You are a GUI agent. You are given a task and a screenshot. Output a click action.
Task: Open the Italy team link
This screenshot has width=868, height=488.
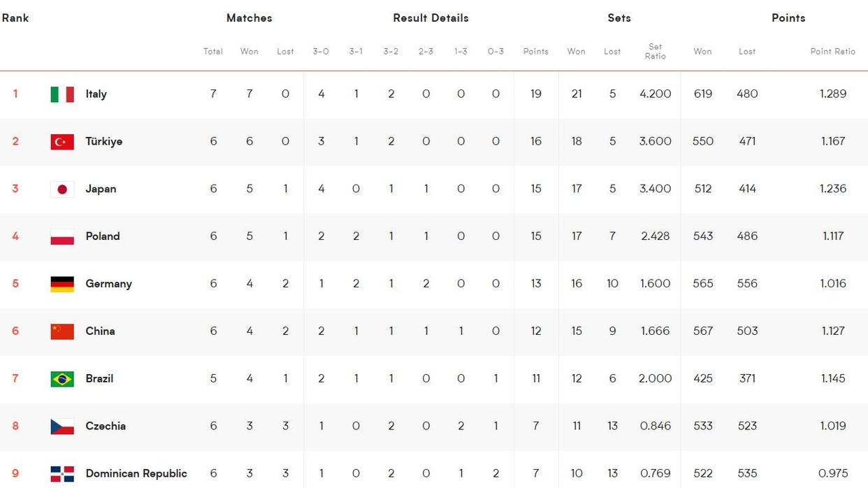(x=96, y=94)
